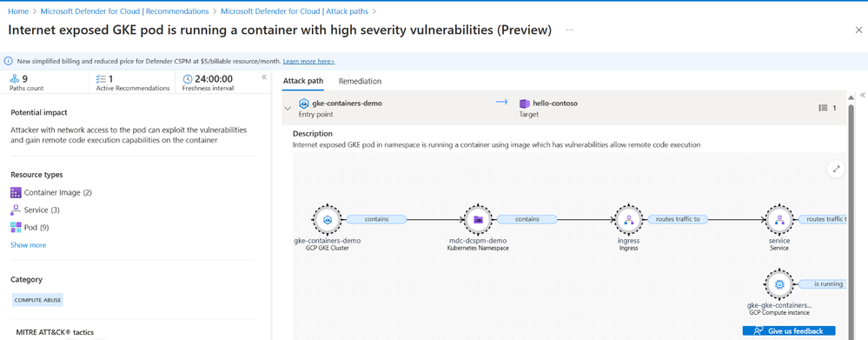Click the Service (3) text

[42, 210]
